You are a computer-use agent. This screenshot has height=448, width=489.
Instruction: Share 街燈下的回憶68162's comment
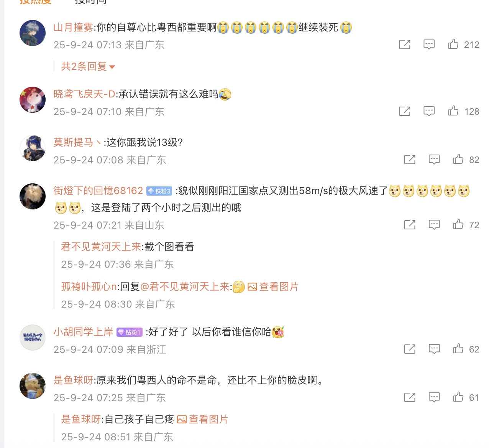pyautogui.click(x=410, y=225)
